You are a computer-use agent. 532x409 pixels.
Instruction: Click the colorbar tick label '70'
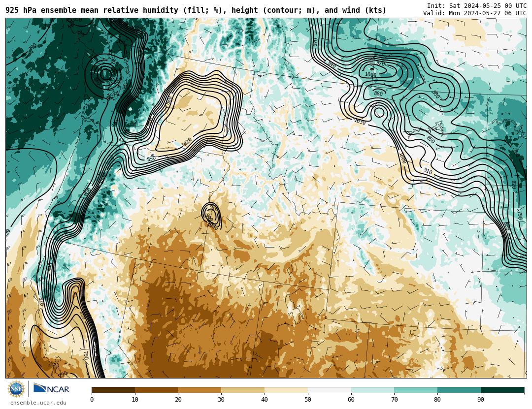click(394, 400)
